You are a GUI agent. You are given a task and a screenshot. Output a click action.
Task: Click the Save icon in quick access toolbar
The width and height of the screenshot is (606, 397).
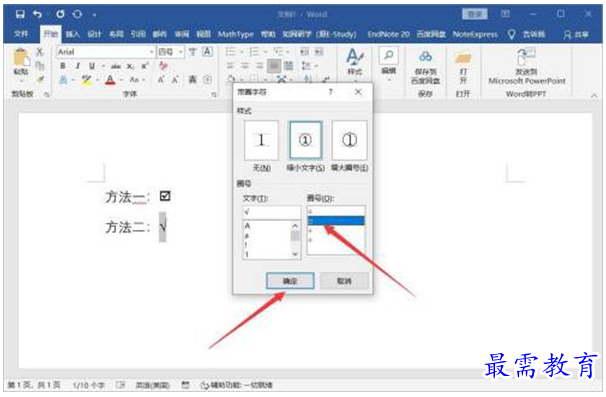[20, 14]
